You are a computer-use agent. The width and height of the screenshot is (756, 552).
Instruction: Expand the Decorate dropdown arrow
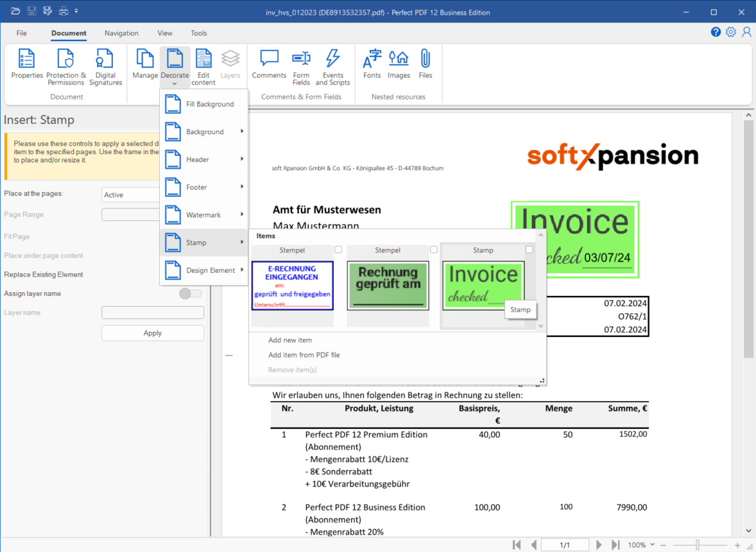coord(175,83)
